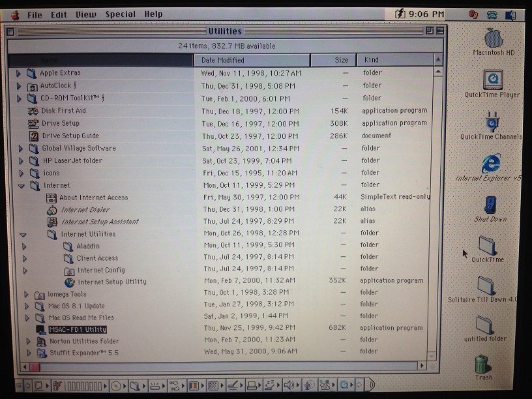Open the Edit menu
The height and width of the screenshot is (399, 532).
(59, 14)
